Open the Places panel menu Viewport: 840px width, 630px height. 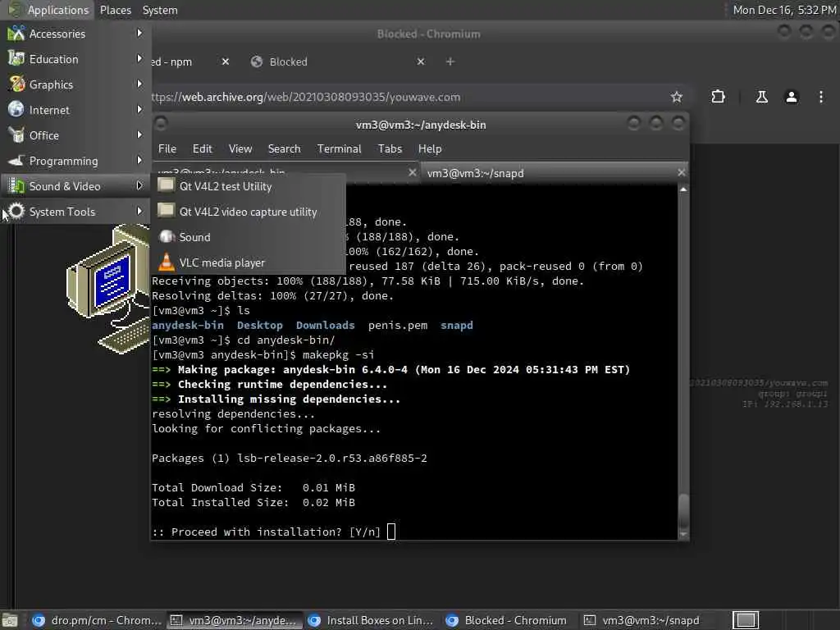pos(115,10)
